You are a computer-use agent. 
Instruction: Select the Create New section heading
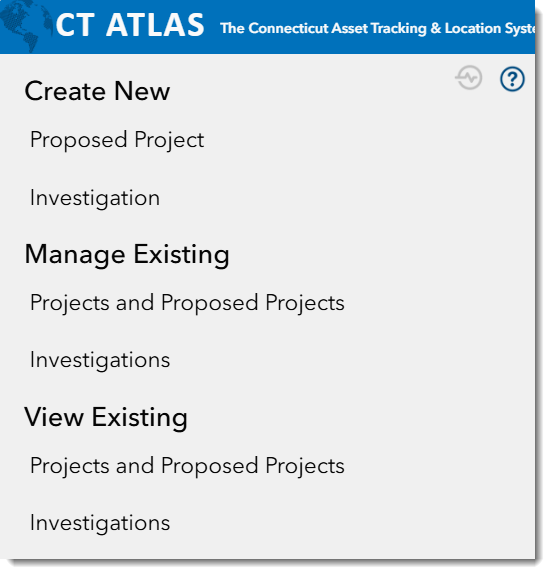[97, 91]
